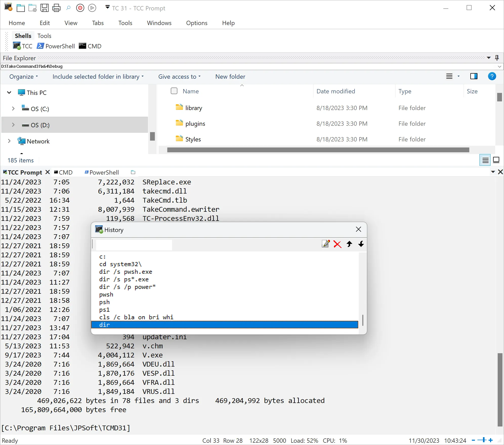Click the blue Help question icon
Screen dimensions: 504x445
pos(492,76)
